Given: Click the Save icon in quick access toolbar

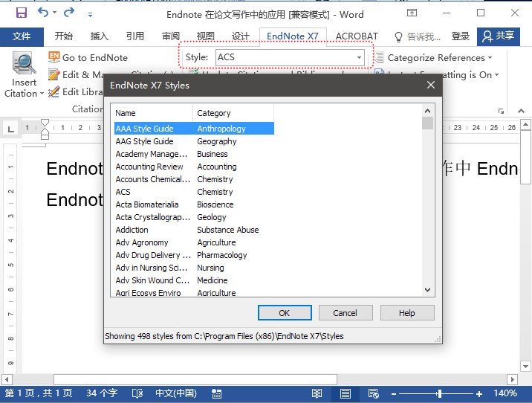Looking at the screenshot, I should point(21,13).
